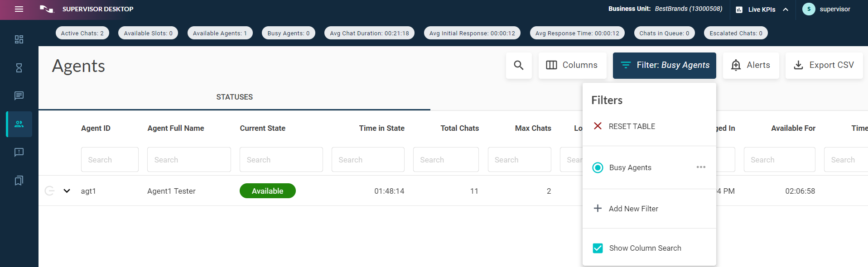Open the bookmarks icon in sidebar

pos(19,181)
